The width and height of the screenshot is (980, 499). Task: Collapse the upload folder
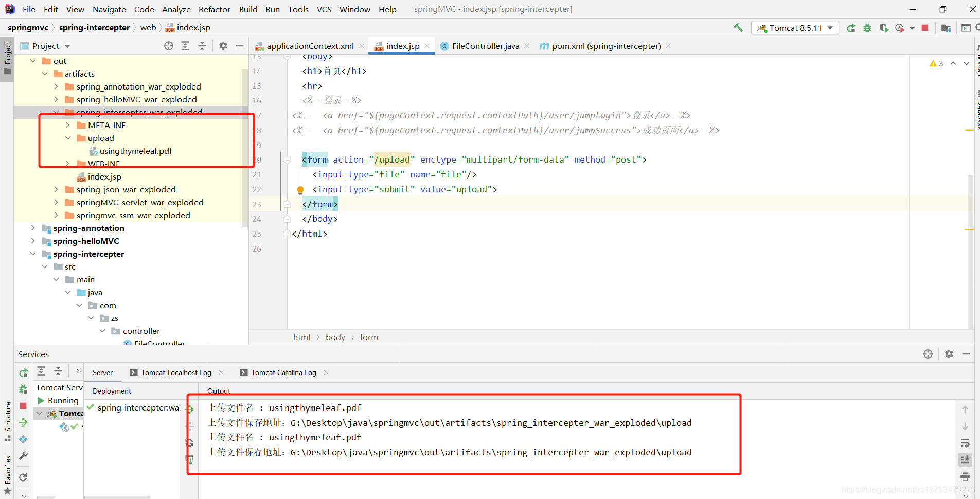pyautogui.click(x=67, y=138)
